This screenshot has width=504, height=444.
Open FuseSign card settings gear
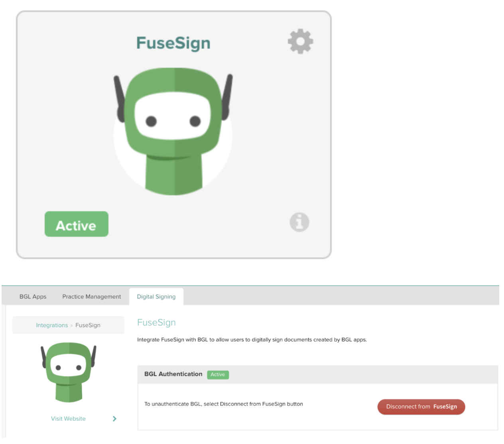click(300, 41)
